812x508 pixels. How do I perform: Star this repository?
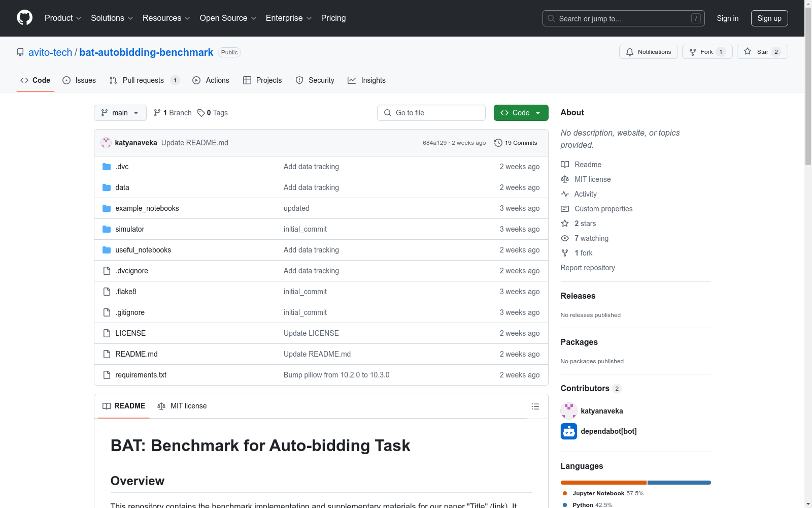[762, 52]
